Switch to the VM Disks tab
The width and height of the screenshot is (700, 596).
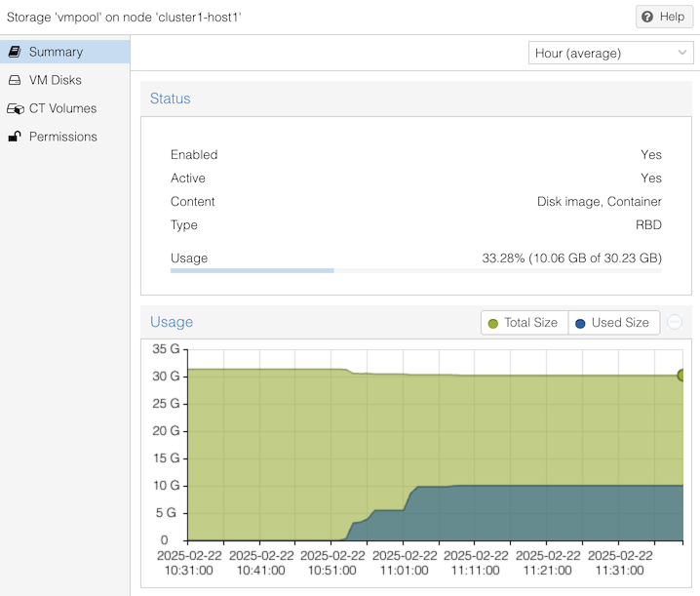tap(55, 80)
